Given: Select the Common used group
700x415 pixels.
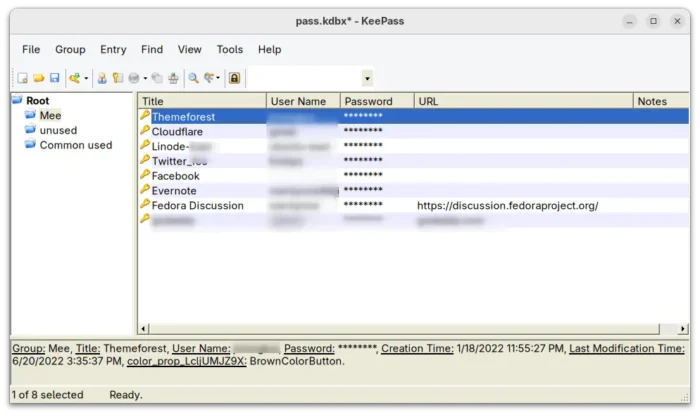Looking at the screenshot, I should pos(75,145).
